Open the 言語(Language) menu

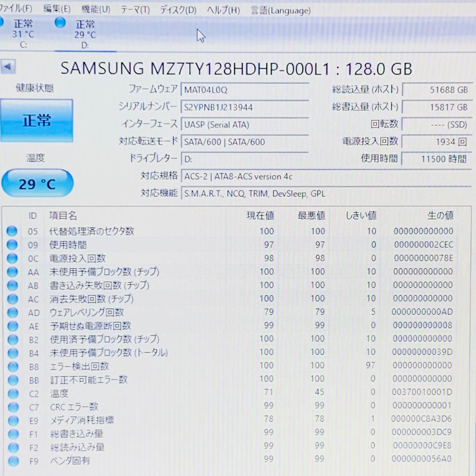(280, 10)
